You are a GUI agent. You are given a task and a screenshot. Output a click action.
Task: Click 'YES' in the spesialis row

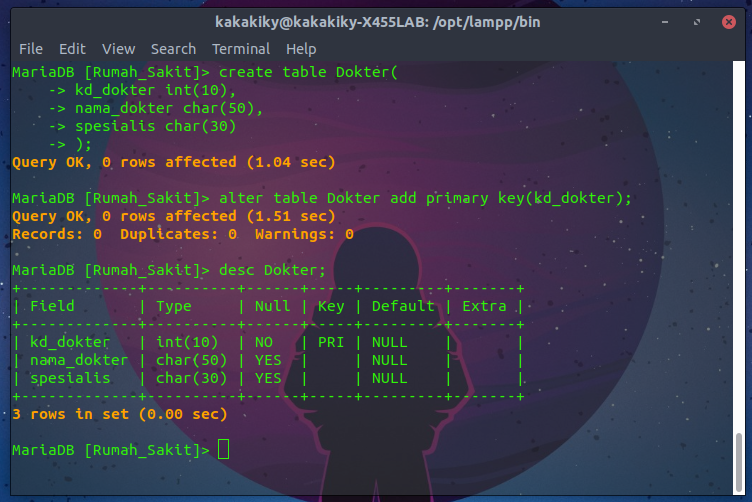pos(268,378)
